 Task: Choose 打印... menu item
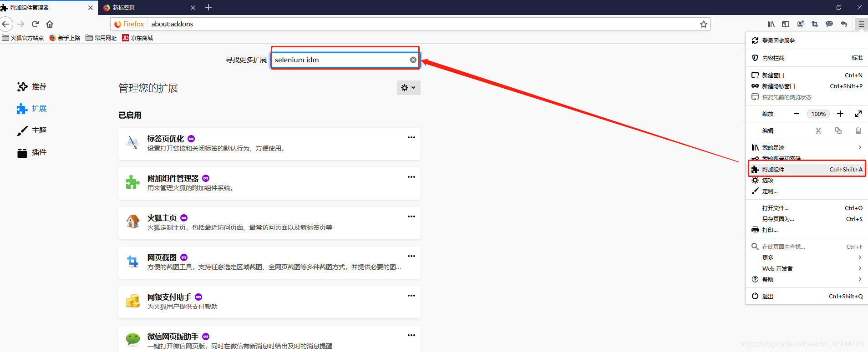807,230
